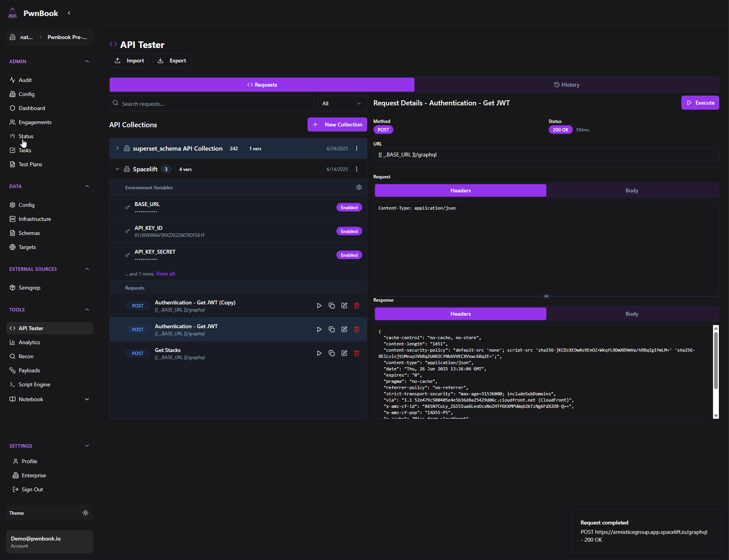Toggle BASE_URL variable Enabled badge

[349, 207]
